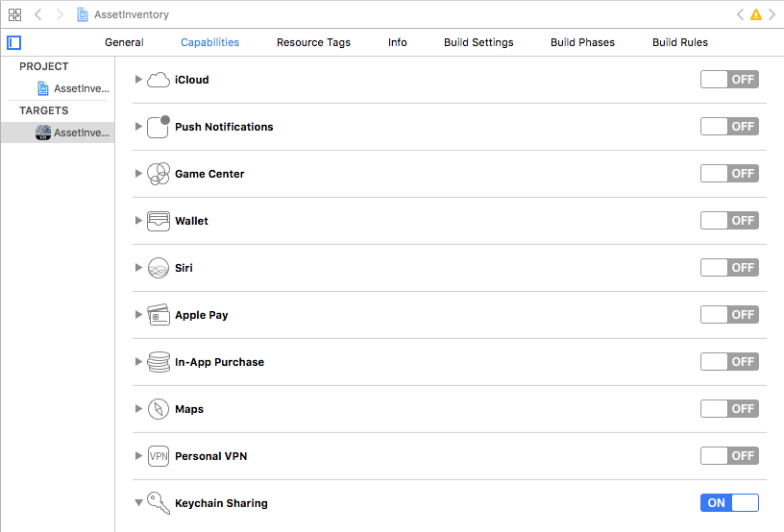
Task: Expand the Apple Pay section
Action: [138, 315]
